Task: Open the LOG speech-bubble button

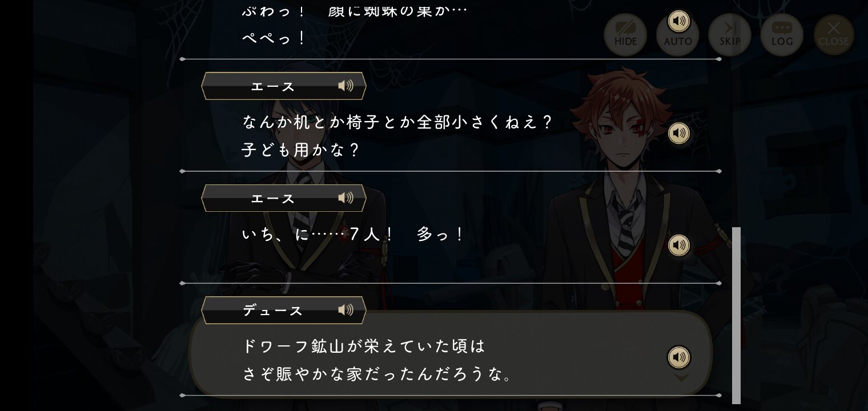Action: click(x=782, y=35)
